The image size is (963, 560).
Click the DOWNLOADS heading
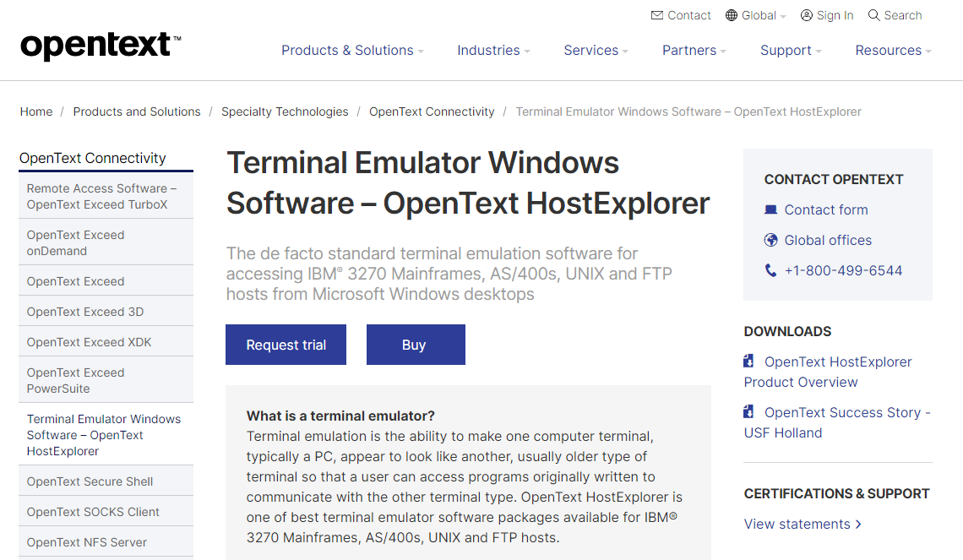(x=787, y=332)
